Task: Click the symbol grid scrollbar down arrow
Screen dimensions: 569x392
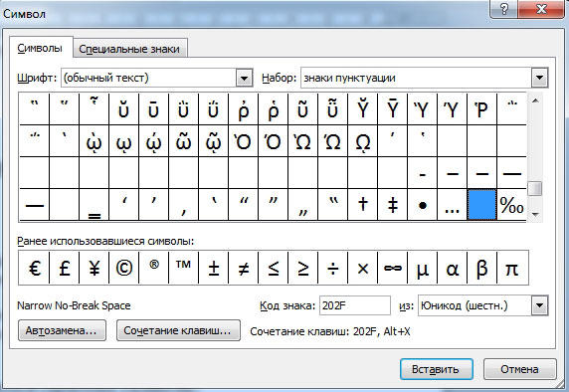Action: point(535,214)
